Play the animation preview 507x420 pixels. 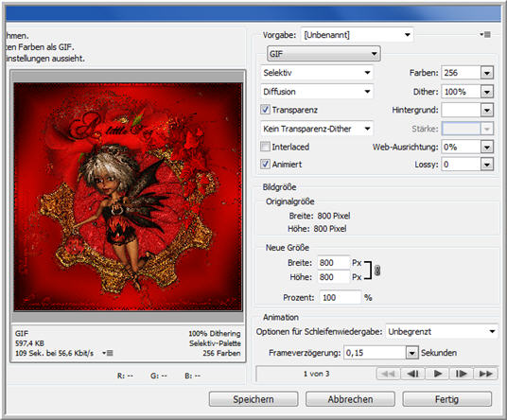point(438,374)
